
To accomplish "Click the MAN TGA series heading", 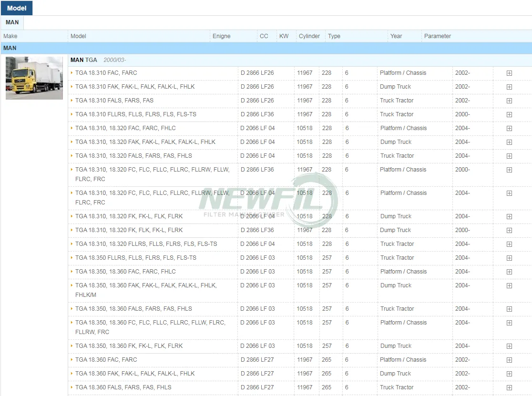I will point(84,60).
